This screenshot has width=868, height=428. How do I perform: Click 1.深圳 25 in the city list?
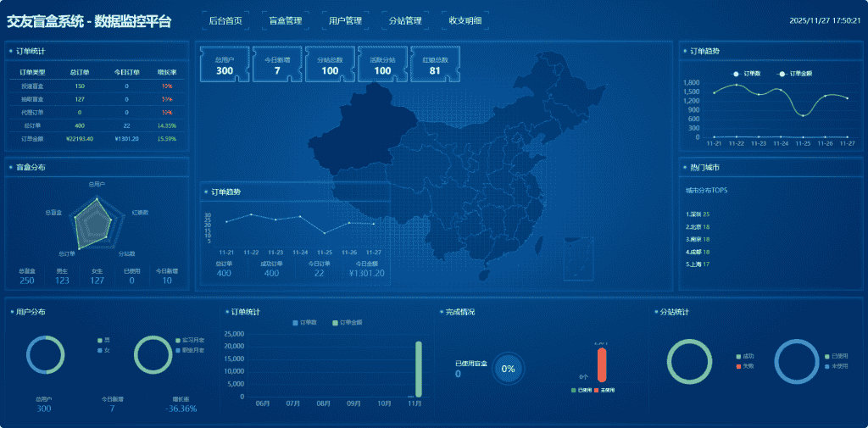point(698,214)
